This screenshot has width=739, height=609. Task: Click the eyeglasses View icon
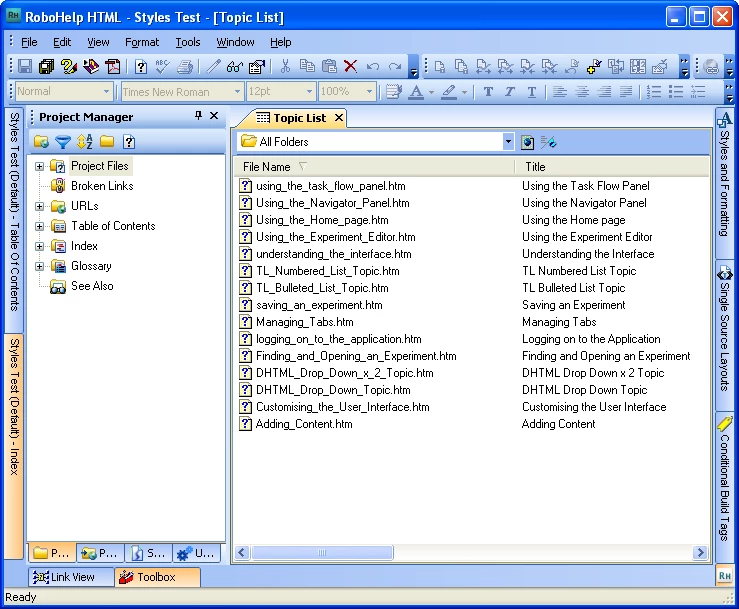[235, 66]
